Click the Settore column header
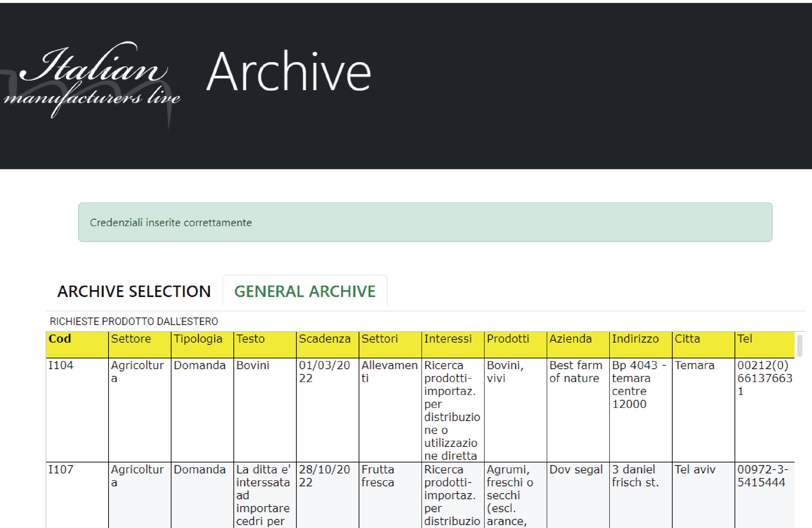Screen dimensions: 812x528 coord(140,345)
